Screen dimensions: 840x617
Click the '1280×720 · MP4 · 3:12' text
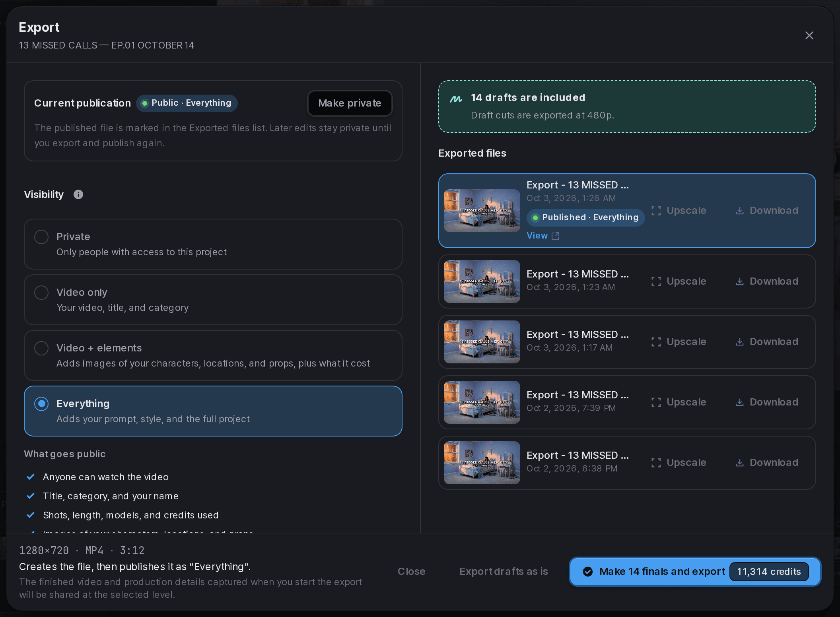click(x=82, y=551)
